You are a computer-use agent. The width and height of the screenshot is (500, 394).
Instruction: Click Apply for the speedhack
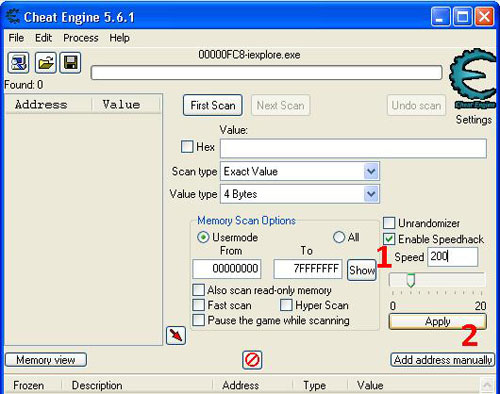click(x=438, y=321)
